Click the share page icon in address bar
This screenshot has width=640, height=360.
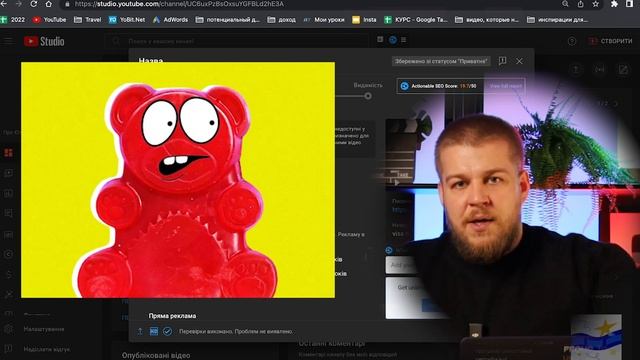click(x=580, y=4)
